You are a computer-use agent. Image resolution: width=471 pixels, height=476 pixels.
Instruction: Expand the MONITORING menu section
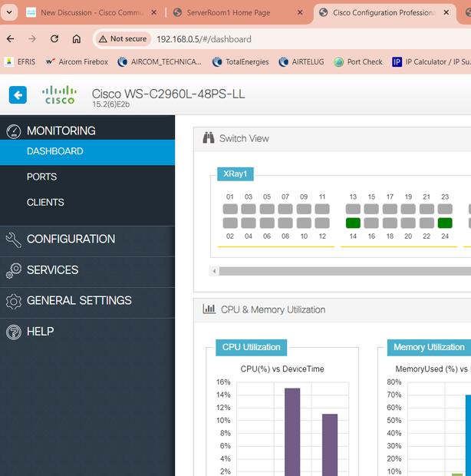61,131
